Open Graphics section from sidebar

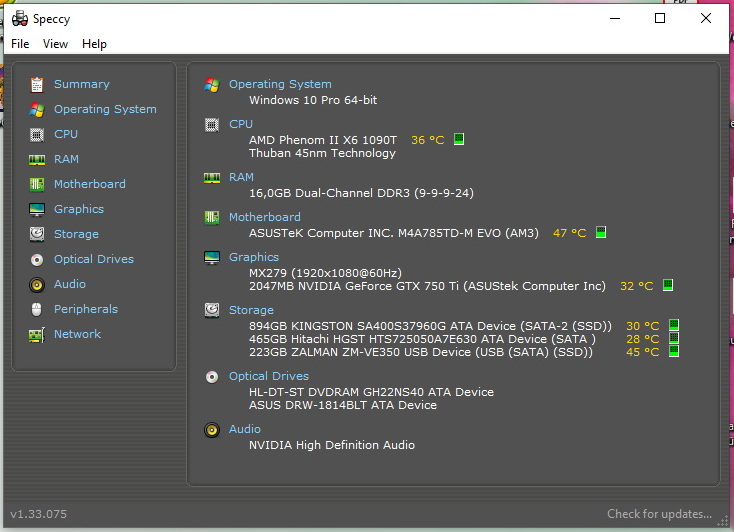(79, 209)
